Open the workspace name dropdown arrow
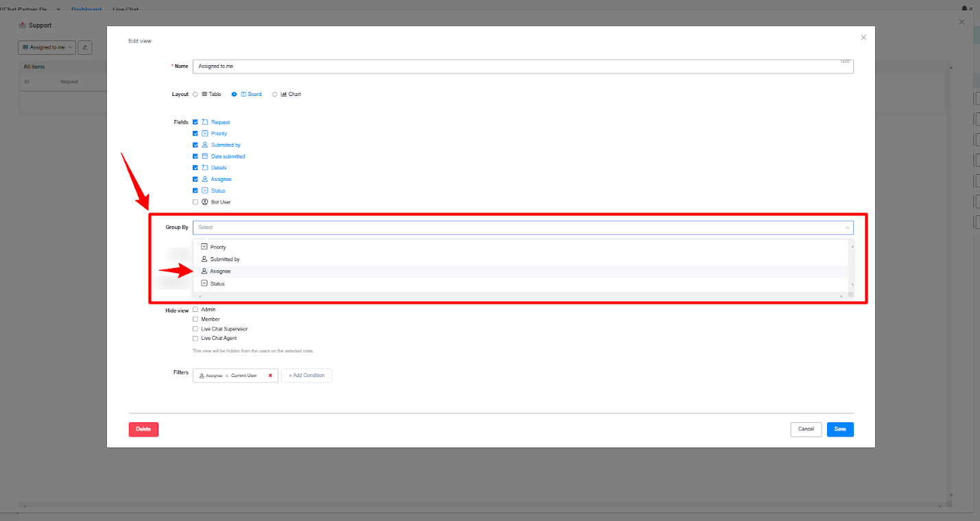This screenshot has width=980, height=521. coord(58,9)
